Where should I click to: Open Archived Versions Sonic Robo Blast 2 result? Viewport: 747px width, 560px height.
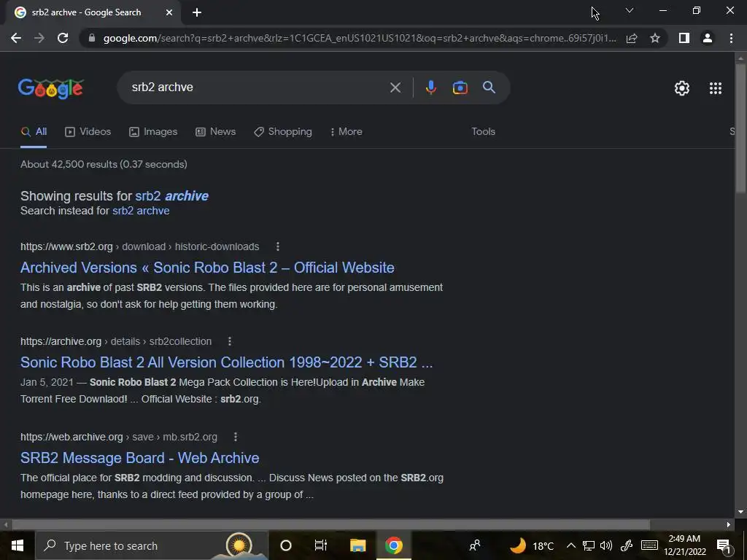point(207,268)
